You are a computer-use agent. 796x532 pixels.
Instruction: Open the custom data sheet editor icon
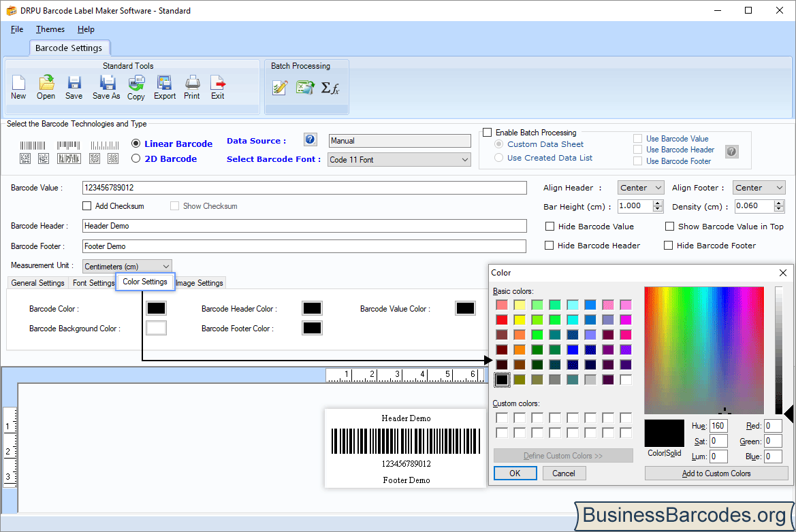(x=280, y=87)
